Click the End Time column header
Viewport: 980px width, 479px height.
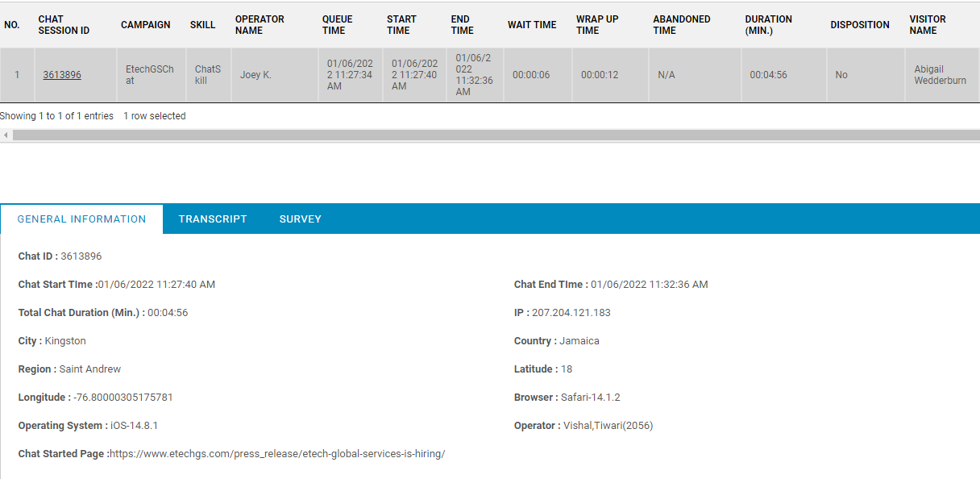(x=462, y=25)
